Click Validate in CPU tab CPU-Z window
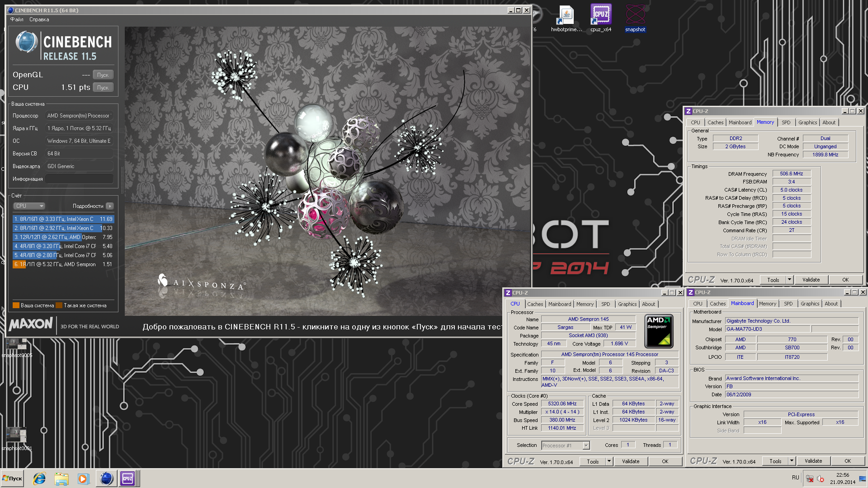868x488 pixels. (631, 462)
